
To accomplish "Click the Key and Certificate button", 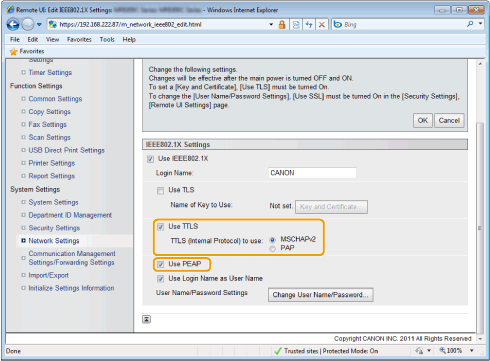I will pyautogui.click(x=331, y=207).
